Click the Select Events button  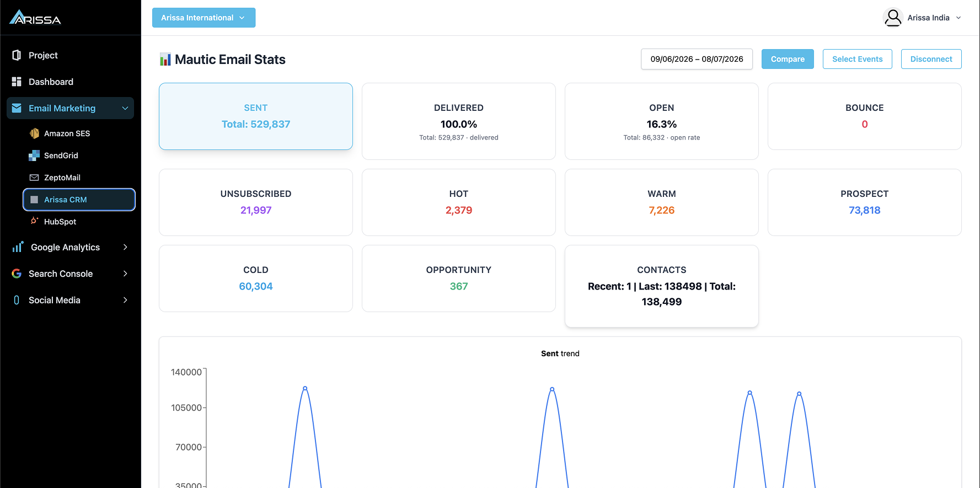[858, 59]
